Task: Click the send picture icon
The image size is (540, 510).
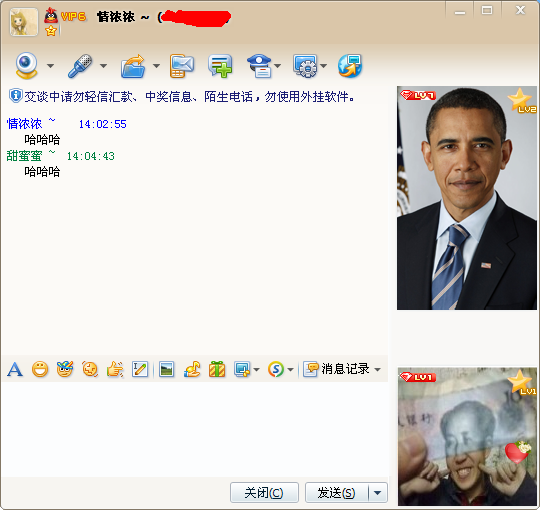Action: tap(166, 370)
